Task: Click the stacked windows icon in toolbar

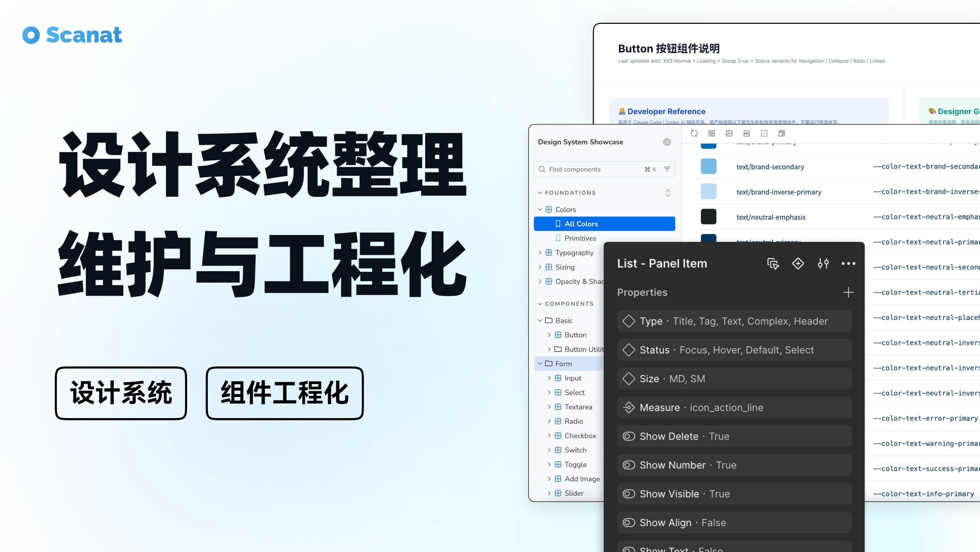Action: 782,133
